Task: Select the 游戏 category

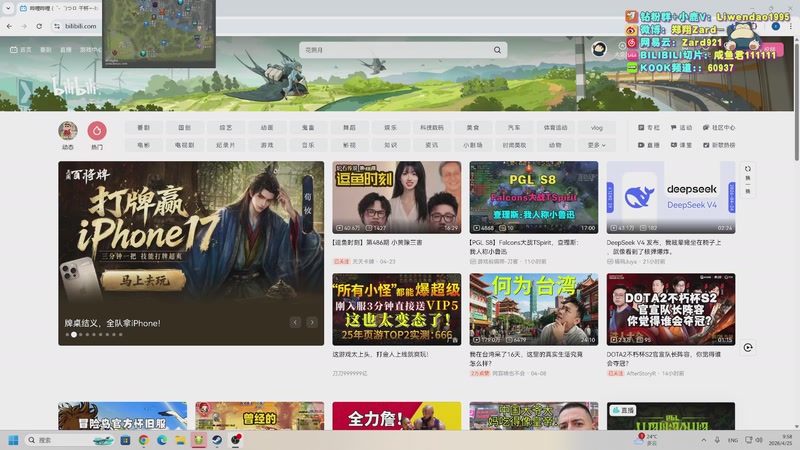Action: pyautogui.click(x=267, y=145)
